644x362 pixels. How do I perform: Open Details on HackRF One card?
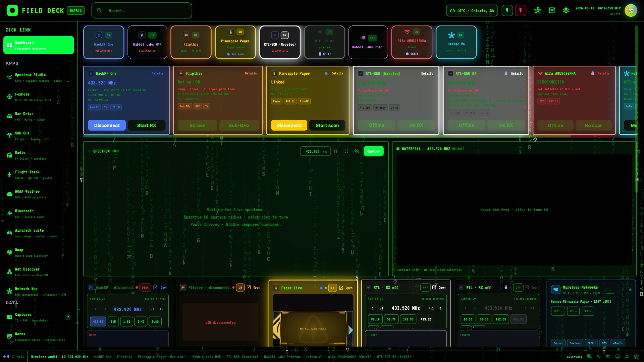pyautogui.click(x=157, y=73)
